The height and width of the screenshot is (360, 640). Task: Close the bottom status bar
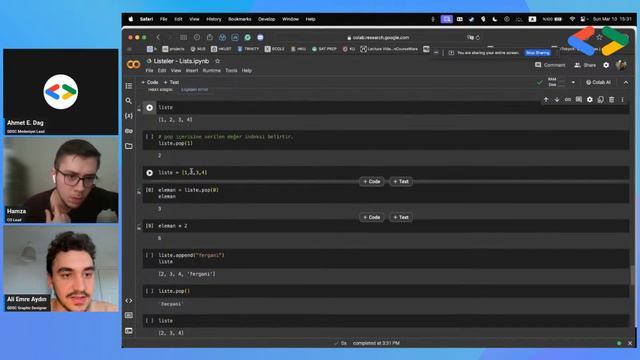click(630, 343)
